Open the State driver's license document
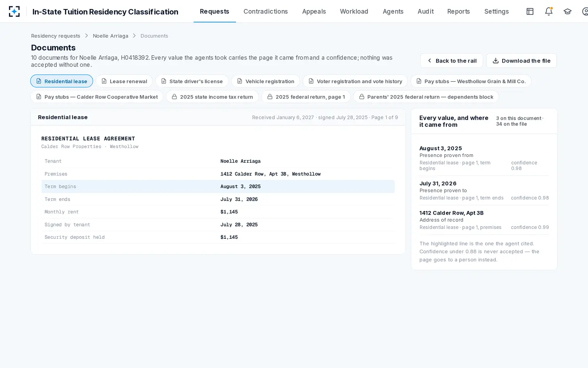The image size is (588, 368). coord(192,81)
